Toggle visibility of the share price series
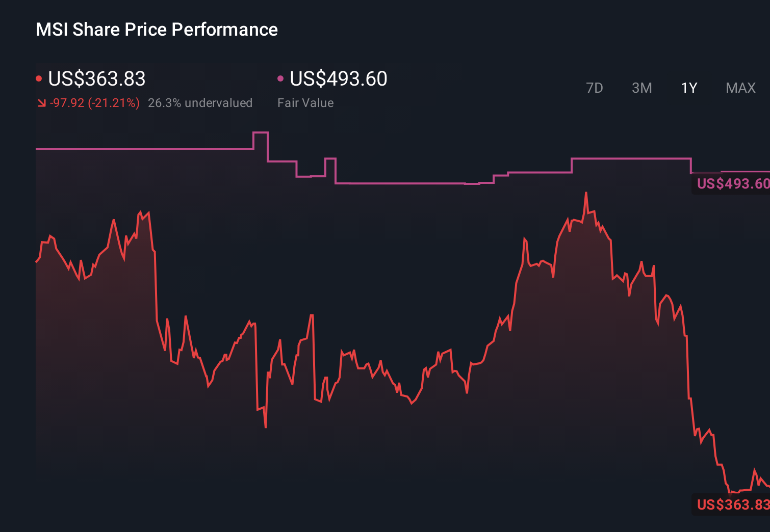Image resolution: width=770 pixels, height=532 pixels. point(39,78)
